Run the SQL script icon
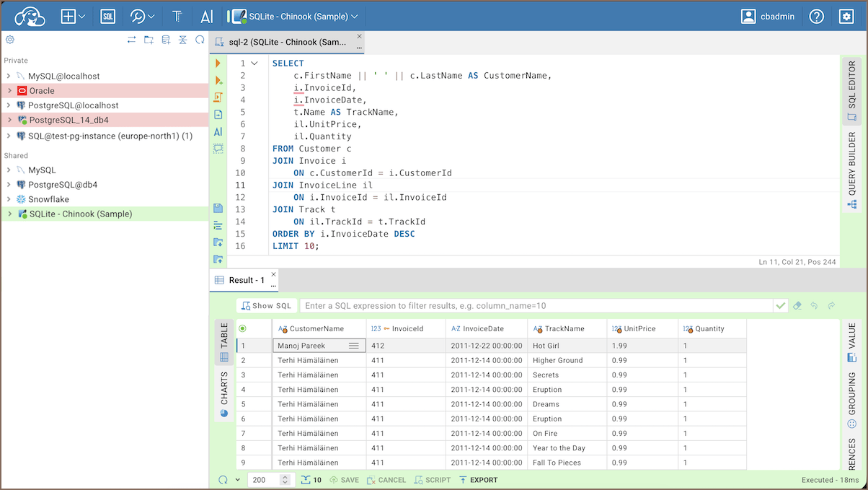This screenshot has width=868, height=490. pyautogui.click(x=218, y=97)
